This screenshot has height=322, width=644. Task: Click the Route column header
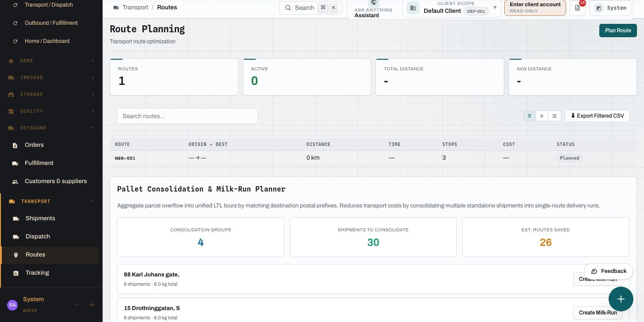[123, 145]
